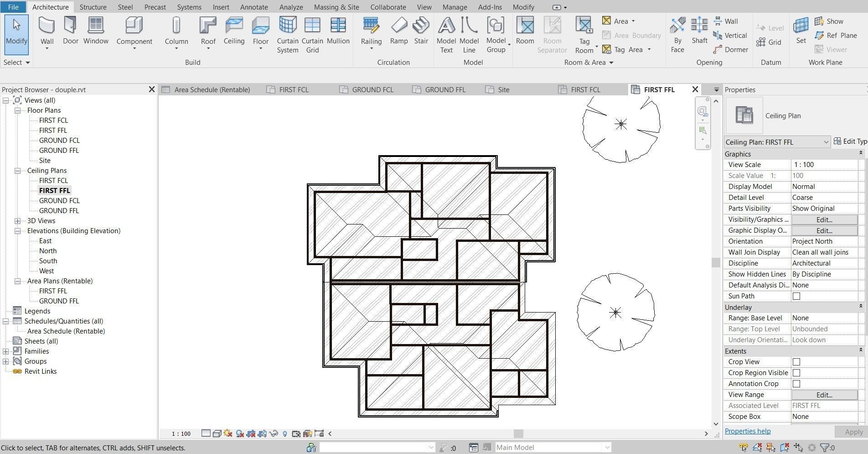This screenshot has width=868, height=454.
Task: Toggle Select Pinned Elements in status bar
Action: pyautogui.click(x=771, y=448)
